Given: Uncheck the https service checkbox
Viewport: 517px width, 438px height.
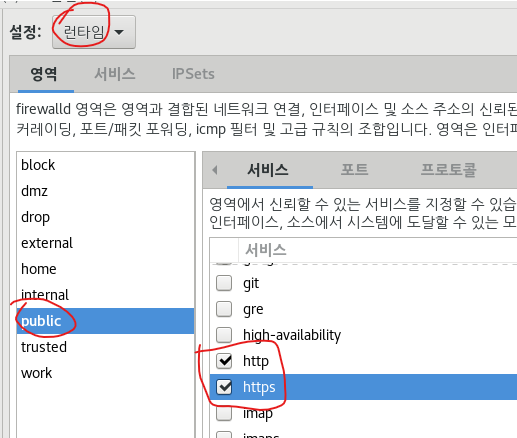Looking at the screenshot, I should (224, 387).
